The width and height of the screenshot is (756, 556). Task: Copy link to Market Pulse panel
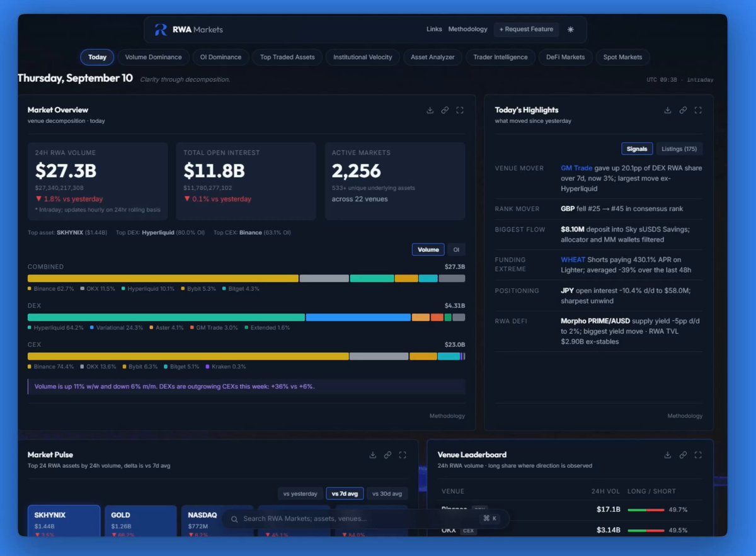(387, 455)
